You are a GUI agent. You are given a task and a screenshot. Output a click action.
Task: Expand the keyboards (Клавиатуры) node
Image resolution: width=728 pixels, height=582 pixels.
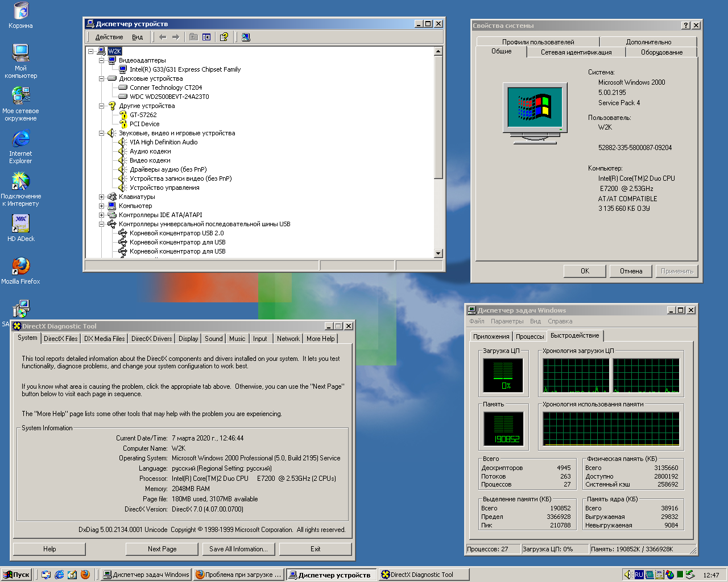click(102, 197)
